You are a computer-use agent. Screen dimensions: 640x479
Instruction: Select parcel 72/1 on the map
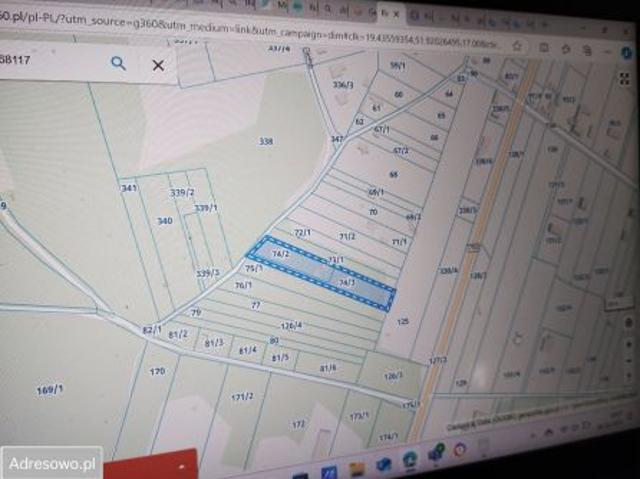(x=302, y=232)
